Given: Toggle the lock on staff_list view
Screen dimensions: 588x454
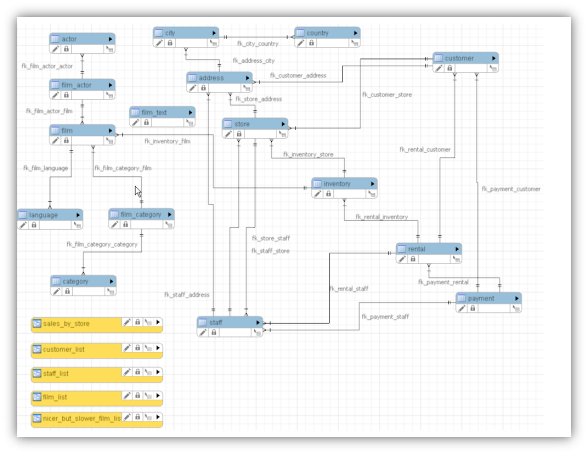Looking at the screenshot, I should point(138,372).
